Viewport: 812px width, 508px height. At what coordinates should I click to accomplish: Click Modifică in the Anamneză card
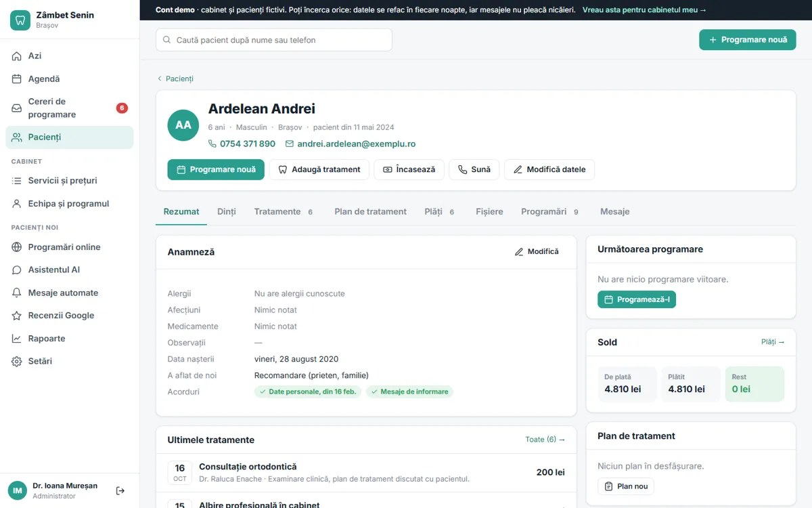coord(537,251)
